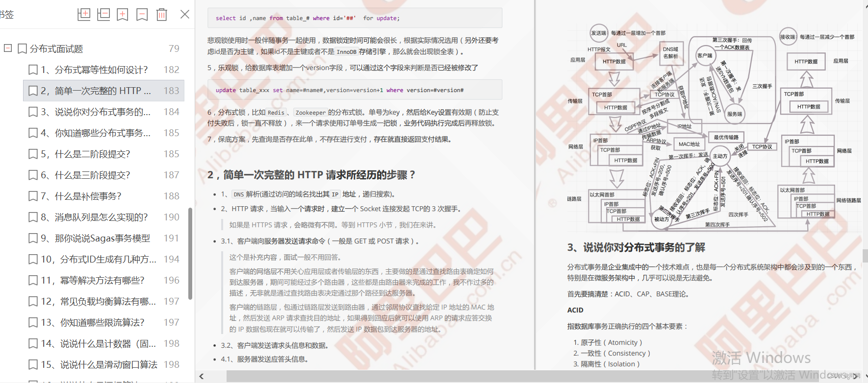This screenshot has width=868, height=383.
Task: Add a new bookmark with plus icon
Action: pos(123,14)
